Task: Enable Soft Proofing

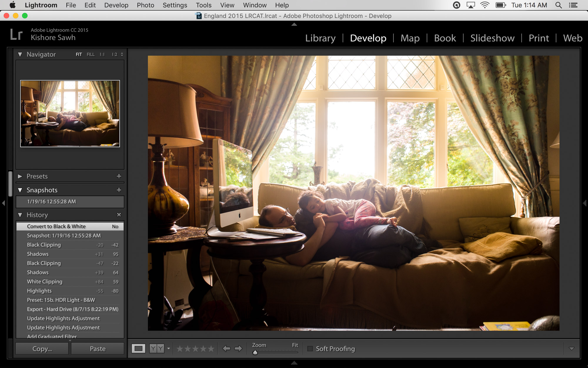Action: coord(310,349)
